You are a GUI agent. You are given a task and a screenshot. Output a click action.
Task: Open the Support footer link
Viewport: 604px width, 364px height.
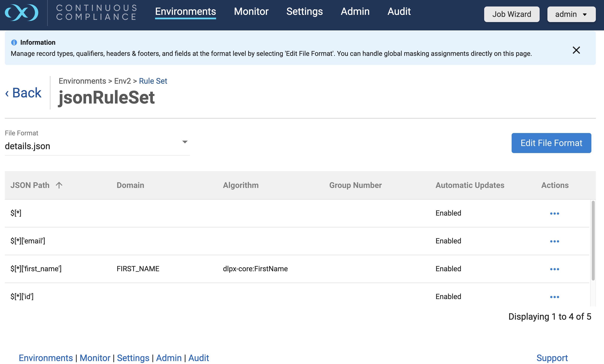click(552, 358)
